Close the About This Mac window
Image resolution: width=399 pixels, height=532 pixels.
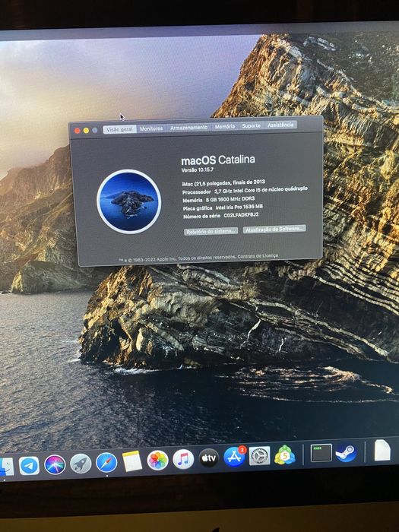78,131
